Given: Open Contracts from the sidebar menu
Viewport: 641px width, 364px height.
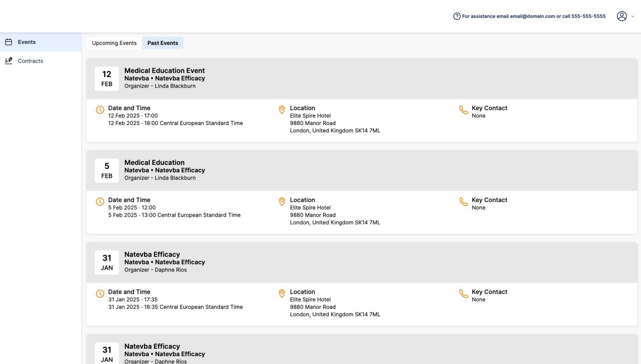Looking at the screenshot, I should point(31,61).
